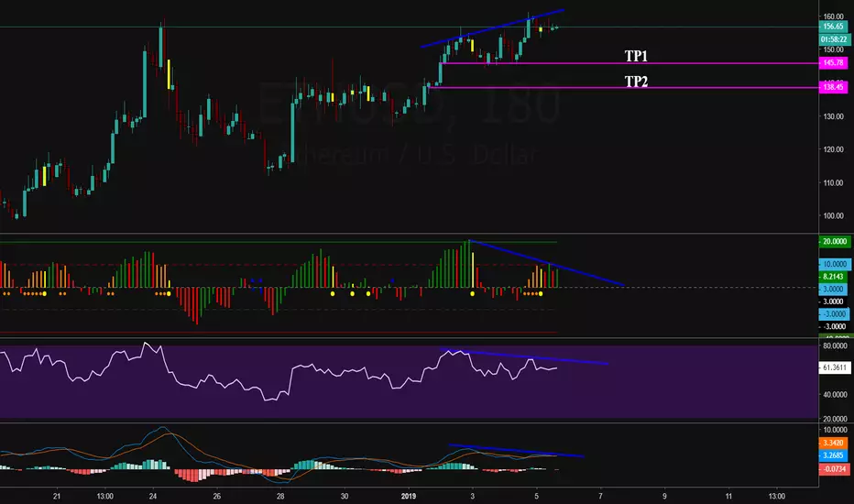Select the magenta TP2 horizontal line
The image size is (854, 504).
point(624,87)
